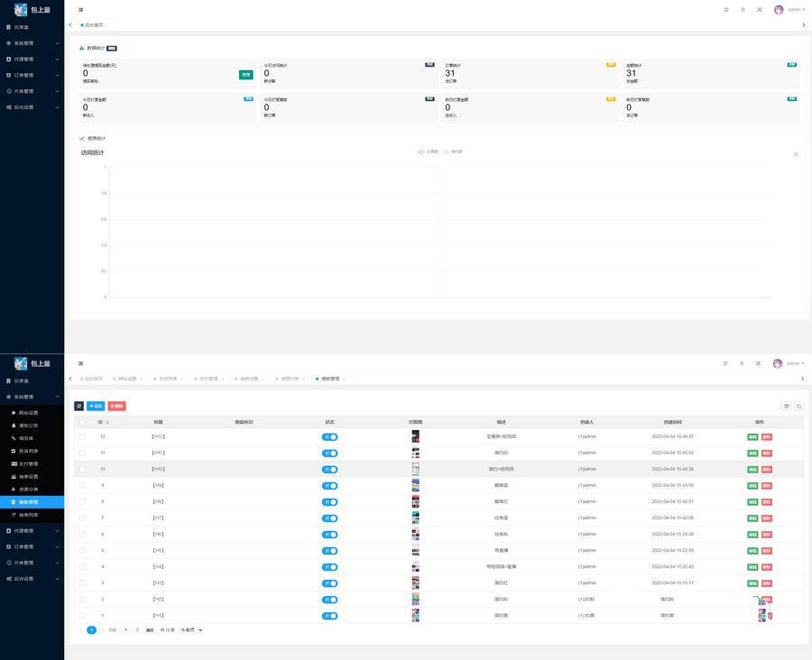Image resolution: width=812 pixels, height=660 pixels.
Task: Click the dark refresh icon above the table
Action: pos(78,407)
